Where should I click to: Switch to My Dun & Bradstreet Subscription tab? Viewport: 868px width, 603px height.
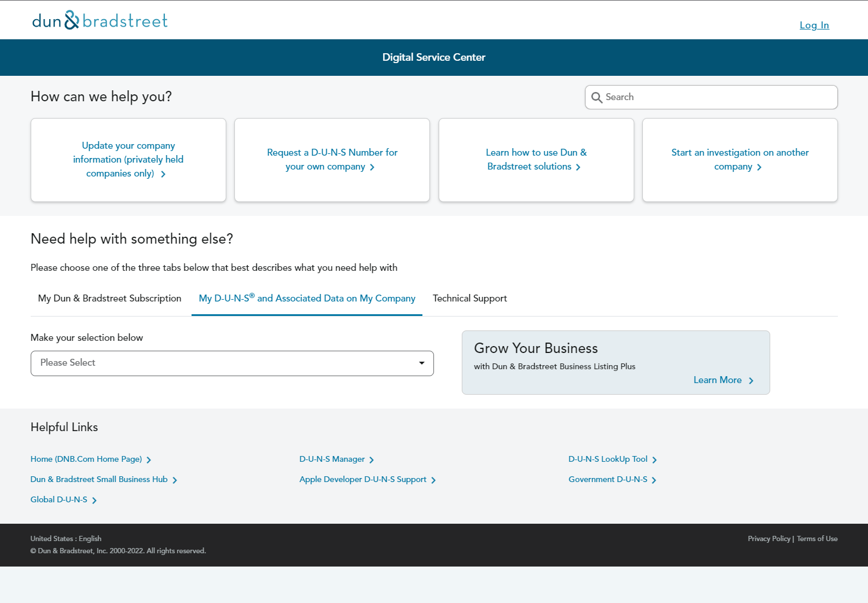tap(109, 299)
